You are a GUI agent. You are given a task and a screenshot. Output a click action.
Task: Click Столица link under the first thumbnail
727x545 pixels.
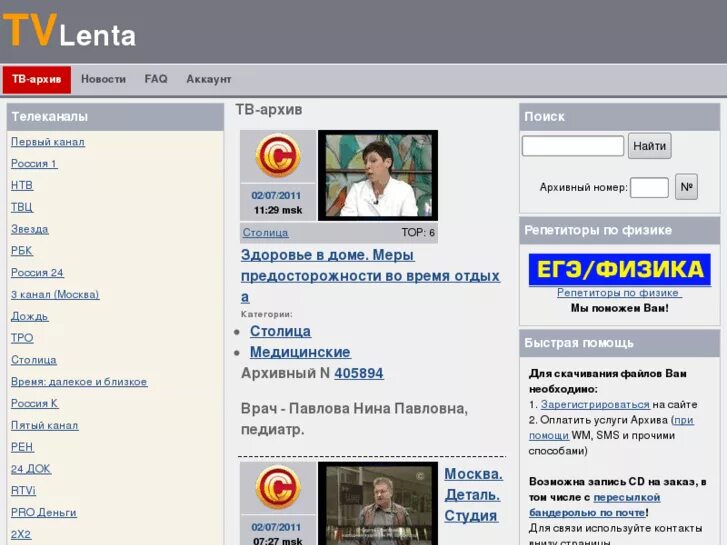[x=265, y=233]
